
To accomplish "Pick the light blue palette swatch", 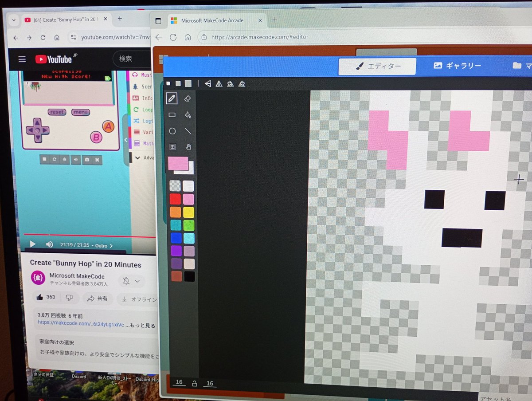I will (189, 238).
